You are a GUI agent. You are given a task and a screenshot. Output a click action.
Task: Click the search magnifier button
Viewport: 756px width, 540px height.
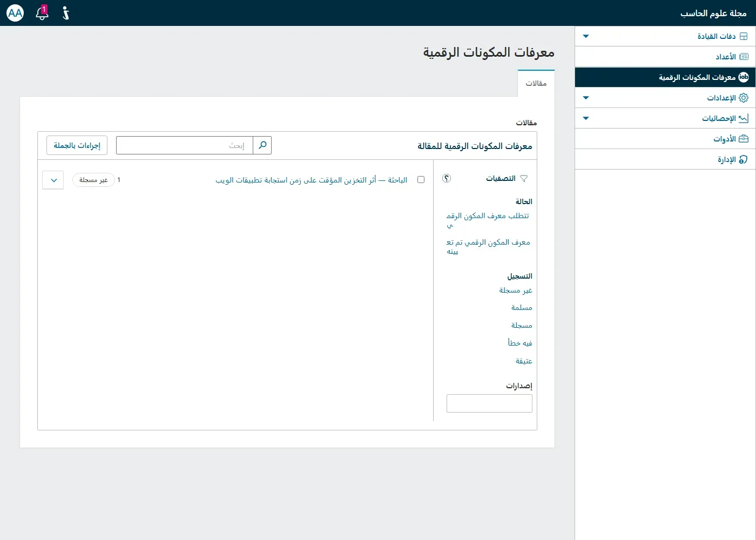tap(262, 145)
